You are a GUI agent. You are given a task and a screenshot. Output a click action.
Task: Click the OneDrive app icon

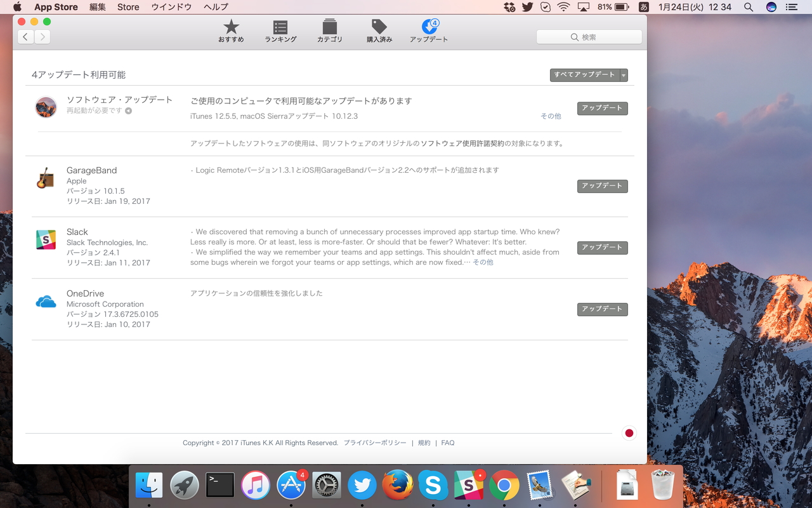[x=45, y=300]
